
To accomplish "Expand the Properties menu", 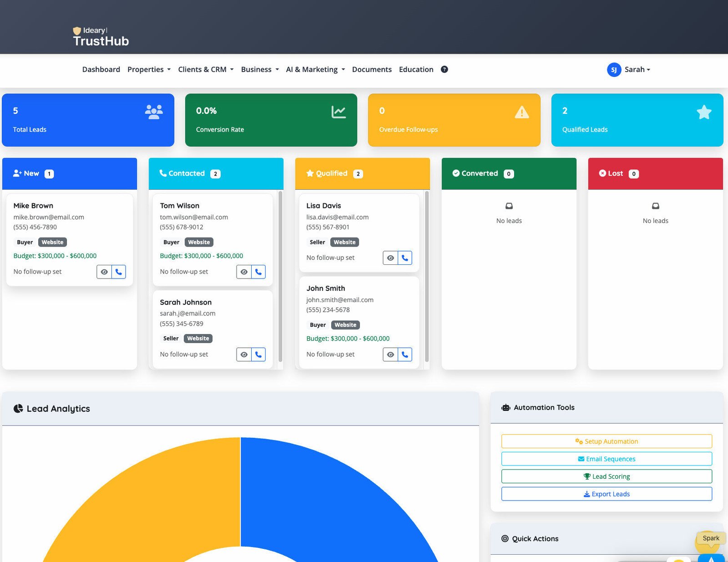I will [149, 69].
